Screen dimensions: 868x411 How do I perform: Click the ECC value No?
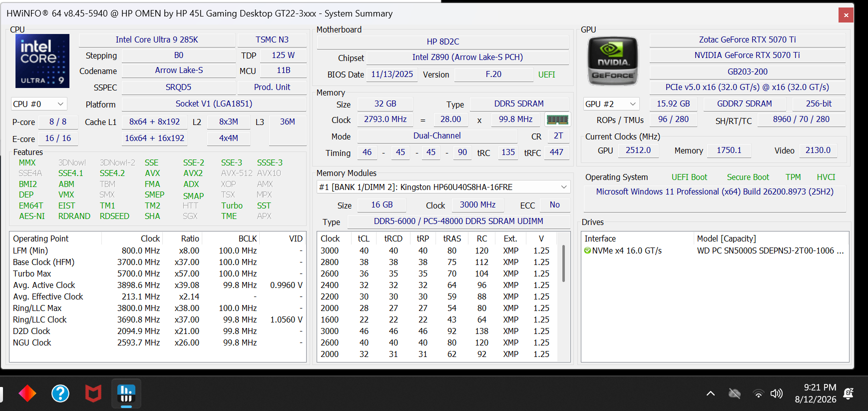coord(554,204)
